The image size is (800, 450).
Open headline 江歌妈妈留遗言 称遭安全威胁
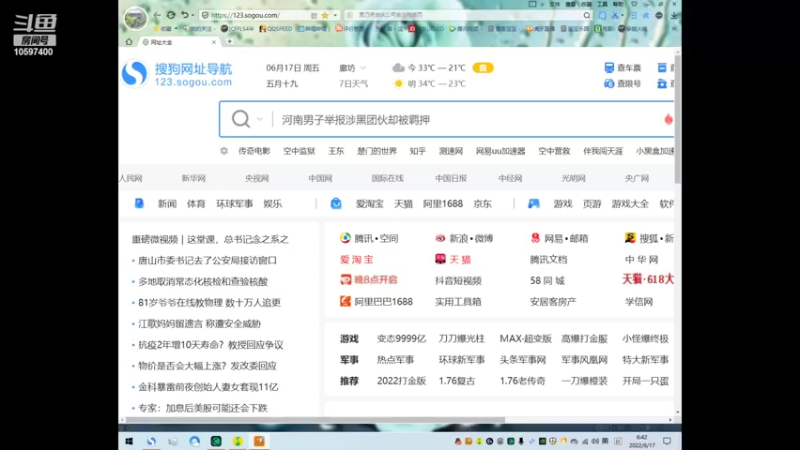pos(199,323)
